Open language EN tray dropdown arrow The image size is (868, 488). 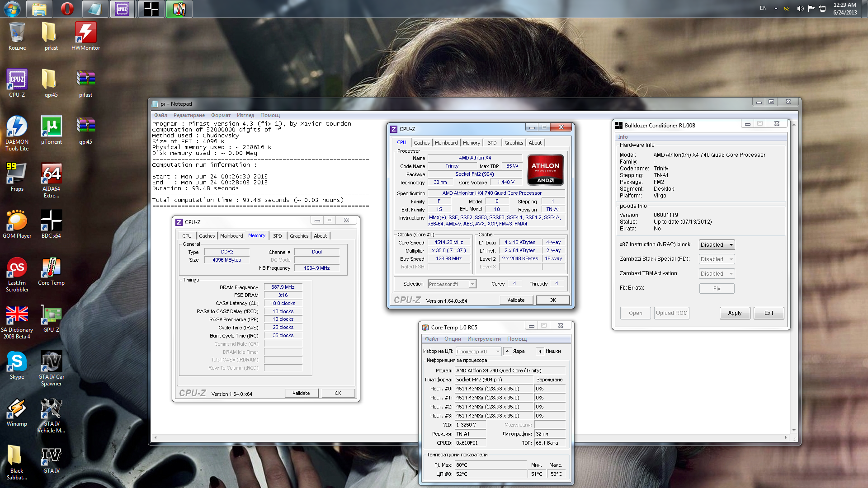(776, 9)
